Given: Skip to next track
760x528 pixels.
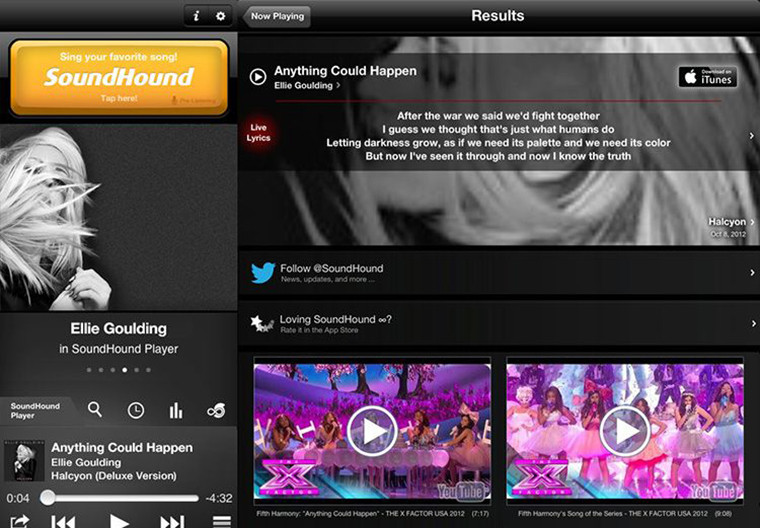Looking at the screenshot, I should (x=172, y=522).
